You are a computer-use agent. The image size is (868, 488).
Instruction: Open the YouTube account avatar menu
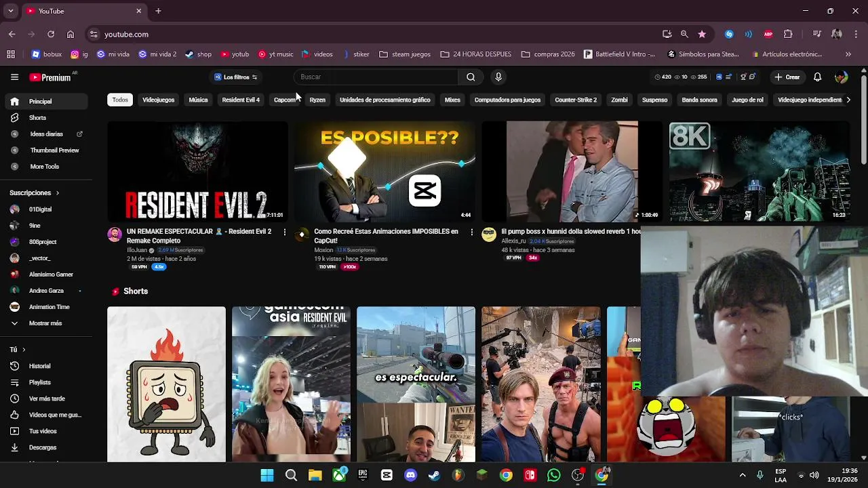click(x=841, y=77)
